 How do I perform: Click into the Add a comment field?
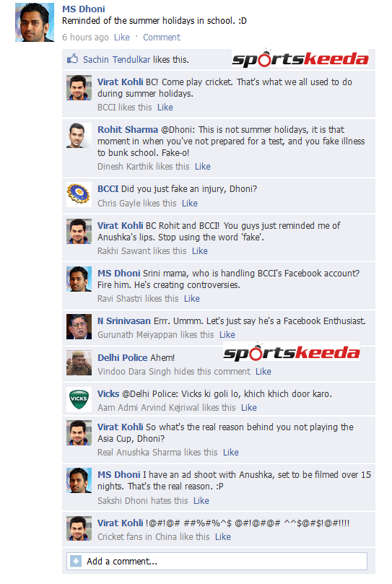click(217, 561)
